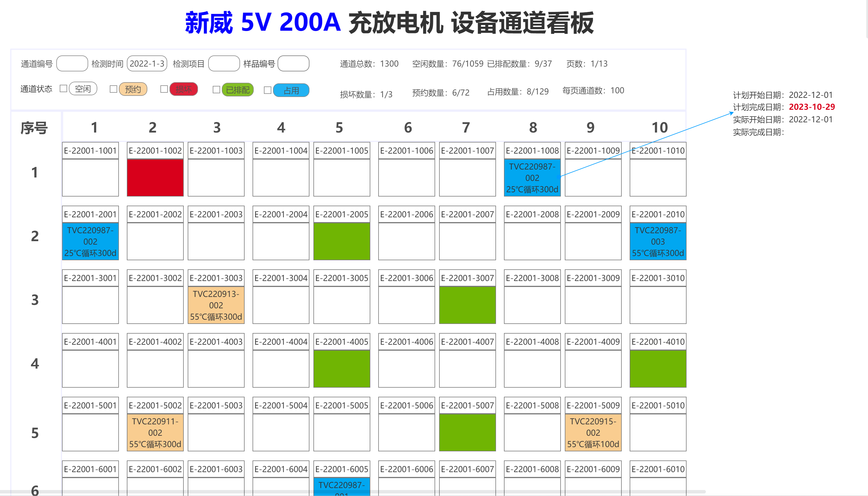Check the 预约 status checkbox
The width and height of the screenshot is (868, 496).
113,89
